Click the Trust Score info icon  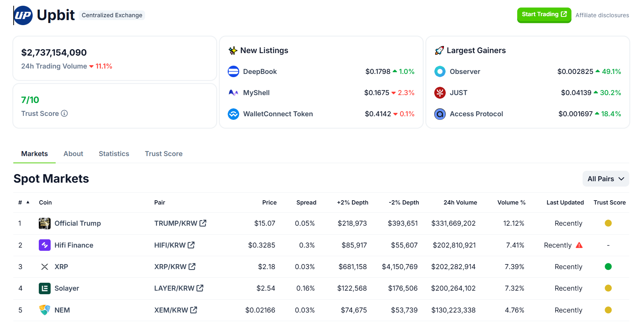click(x=64, y=113)
